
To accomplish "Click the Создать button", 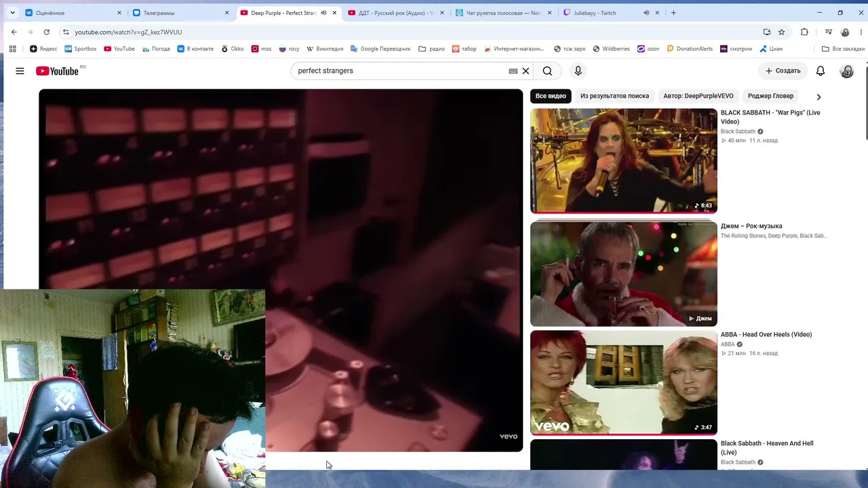I will [783, 70].
